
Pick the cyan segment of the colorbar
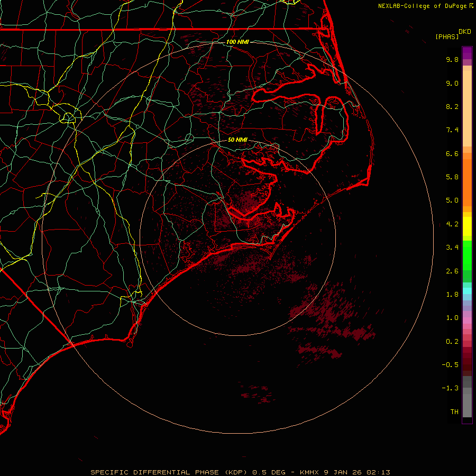pos(467,291)
